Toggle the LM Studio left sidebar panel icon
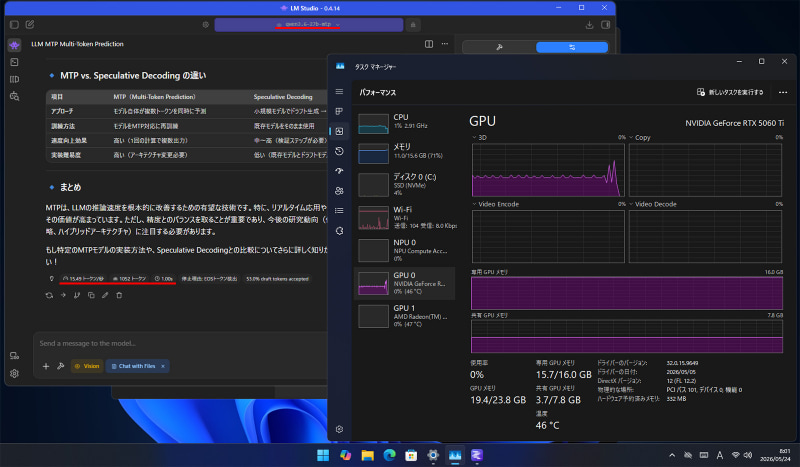Viewport: 800px width, 467px height. (14, 24)
